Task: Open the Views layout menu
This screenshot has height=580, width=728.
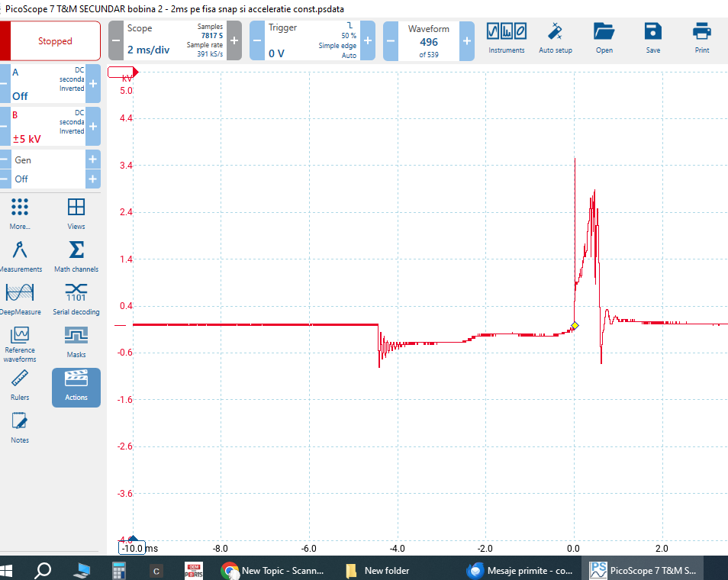Action: point(76,213)
